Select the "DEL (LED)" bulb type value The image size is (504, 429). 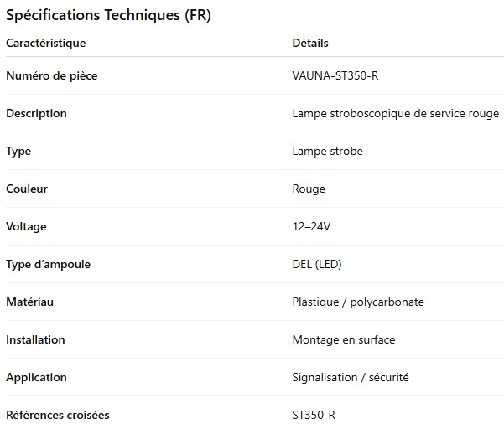317,265
